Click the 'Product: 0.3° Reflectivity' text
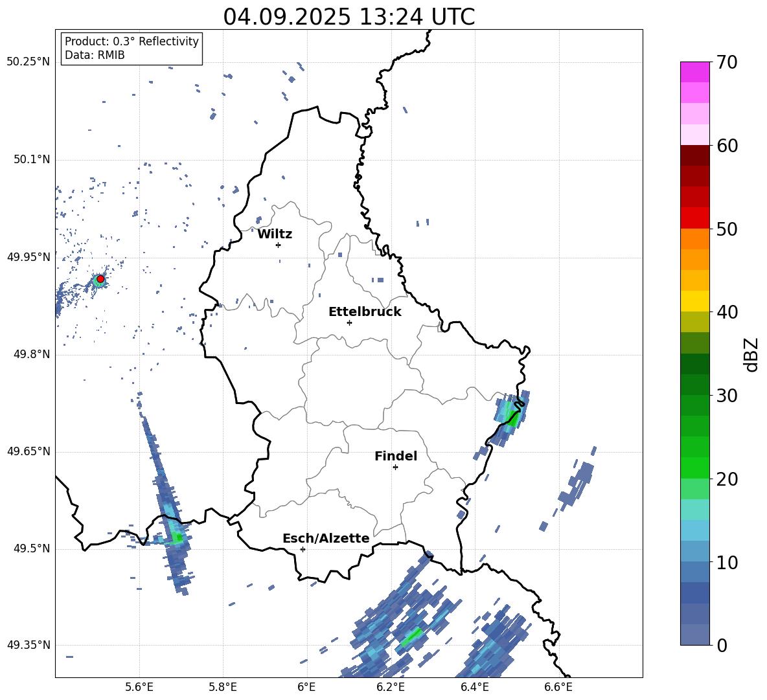Image resolution: width=767 pixels, height=700 pixels. coord(132,41)
